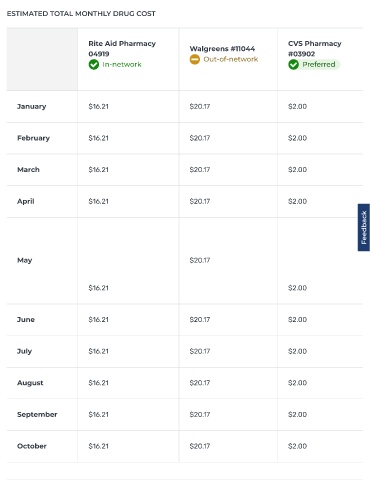Click the Preferred status badge
370x480 pixels.
[x=314, y=64]
